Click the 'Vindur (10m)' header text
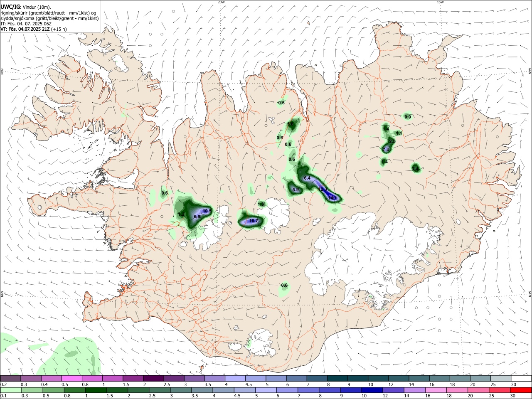The image size is (532, 399). pyautogui.click(x=37, y=7)
